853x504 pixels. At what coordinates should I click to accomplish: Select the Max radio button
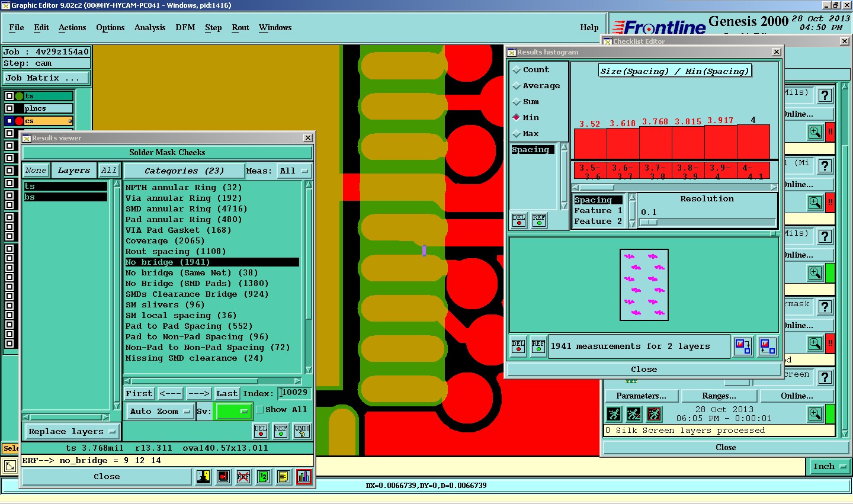click(x=517, y=134)
